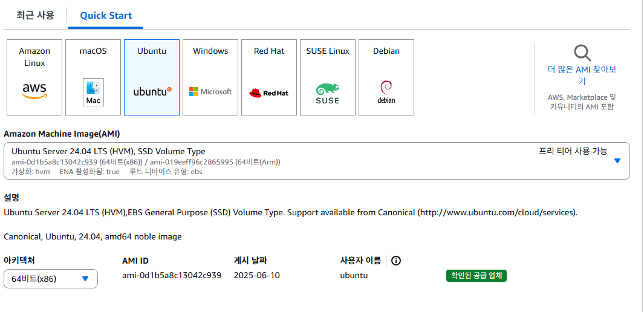Click the Ubuntu Server 24.04 LTS description text

tap(290, 213)
